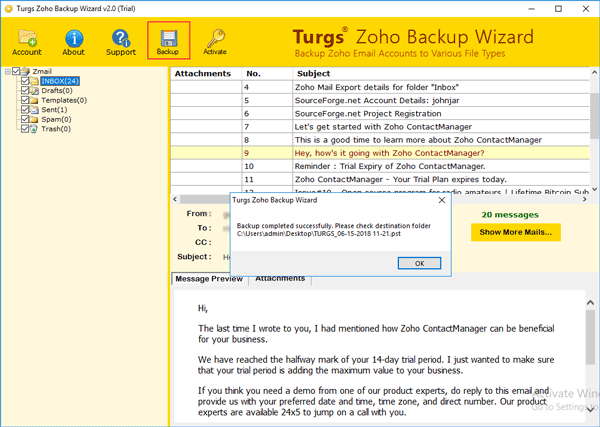Click the email list scroll-down arrow
The width and height of the screenshot is (600, 427).
tap(594, 189)
